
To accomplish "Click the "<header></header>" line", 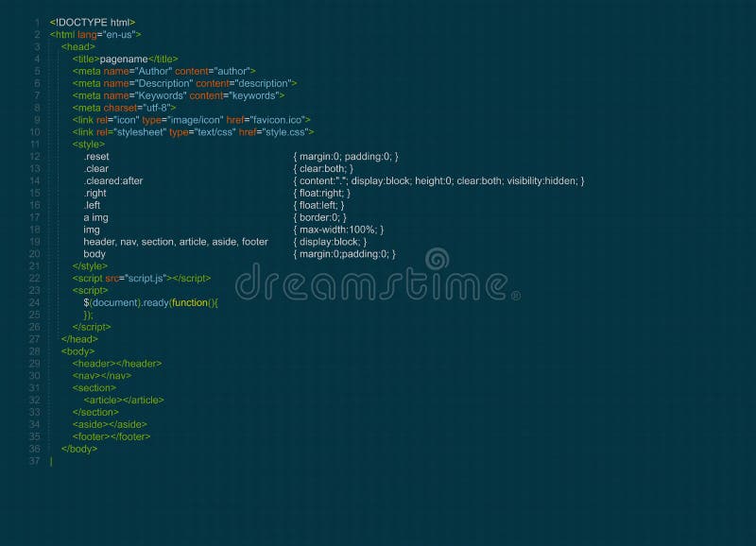I will pos(117,364).
